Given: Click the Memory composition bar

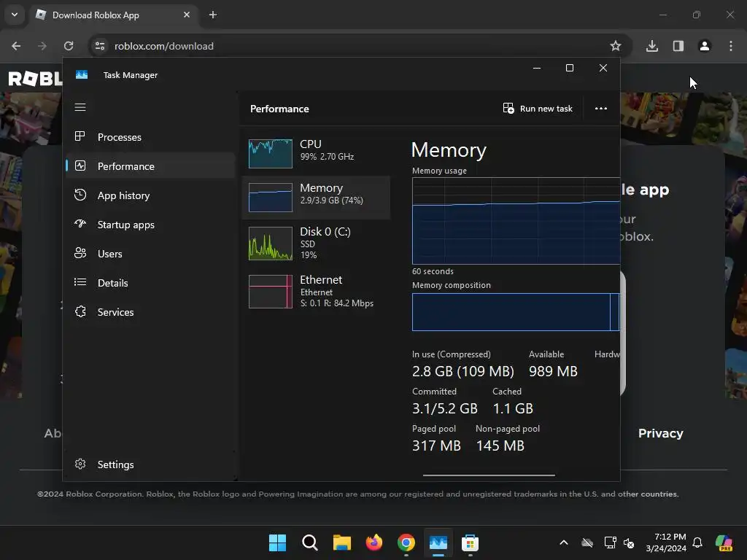Looking at the screenshot, I should pyautogui.click(x=516, y=312).
